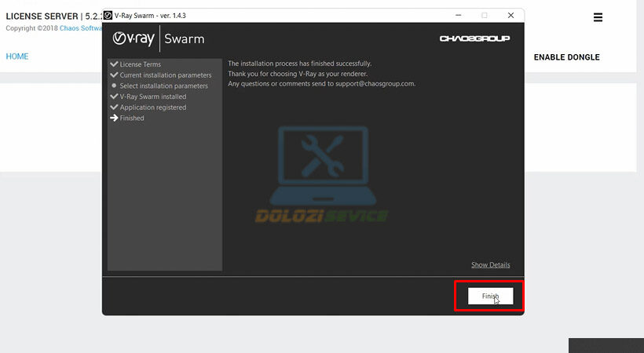Screen dimensions: 644x353
Task: Click the V-Ray Swarm title bar icon
Action: click(108, 15)
